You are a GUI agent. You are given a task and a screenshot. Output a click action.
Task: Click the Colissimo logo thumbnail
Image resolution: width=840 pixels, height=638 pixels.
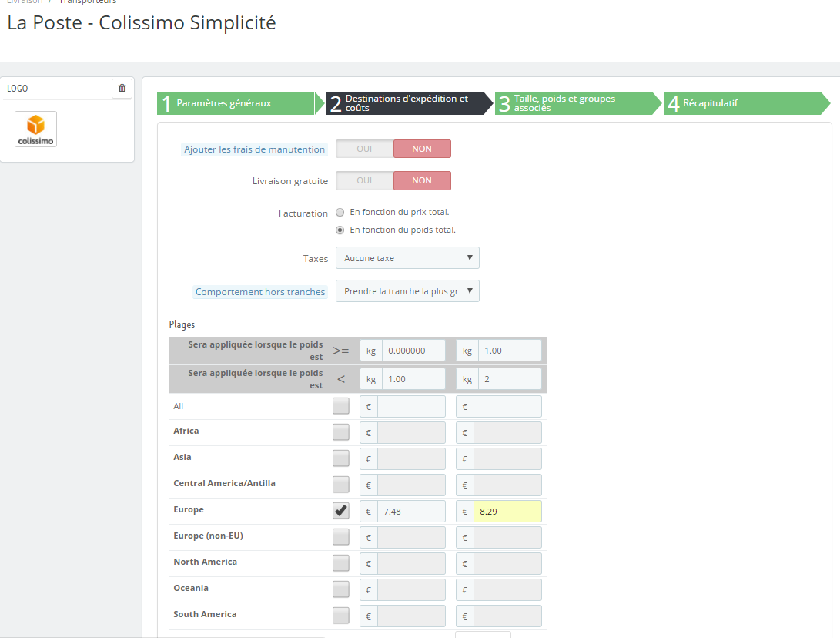click(x=36, y=129)
